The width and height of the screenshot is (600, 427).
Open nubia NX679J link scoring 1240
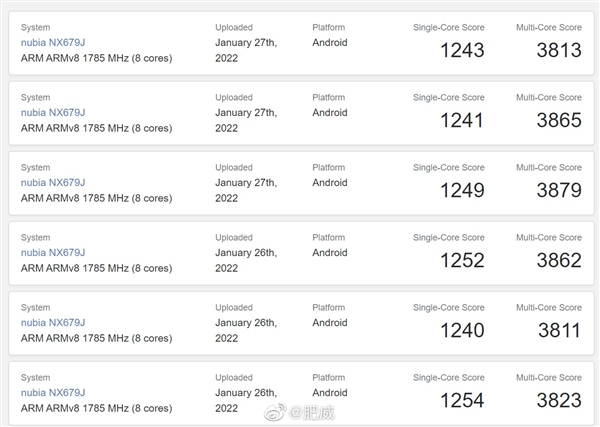pyautogui.click(x=53, y=323)
